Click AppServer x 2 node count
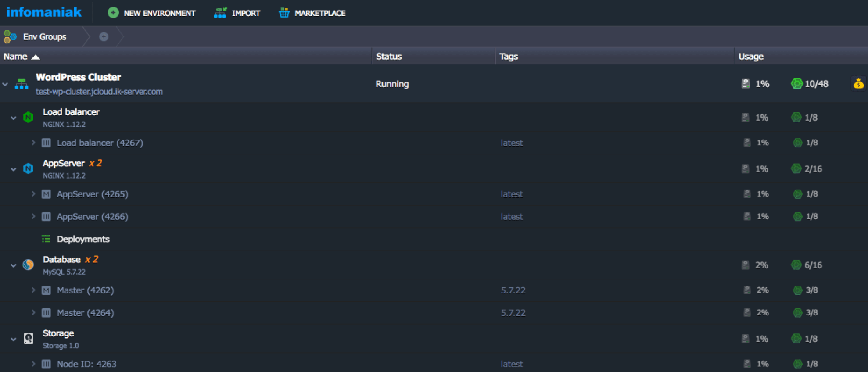This screenshot has width=868, height=372. pos(95,163)
